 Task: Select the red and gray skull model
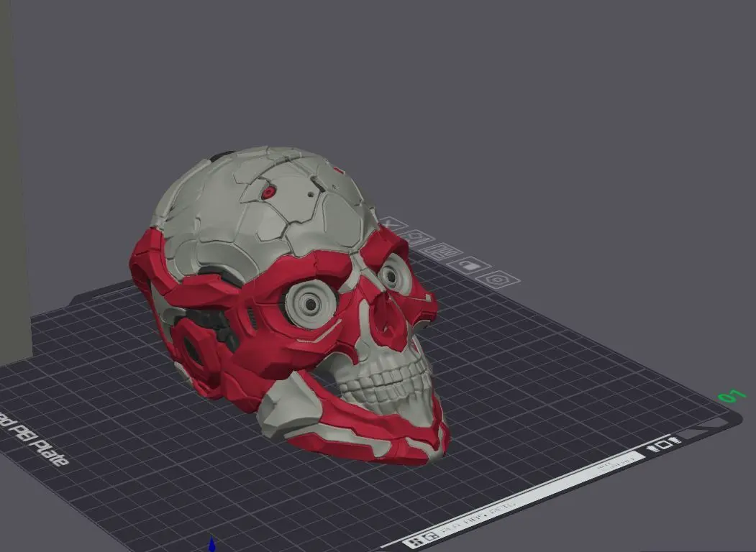[290, 305]
